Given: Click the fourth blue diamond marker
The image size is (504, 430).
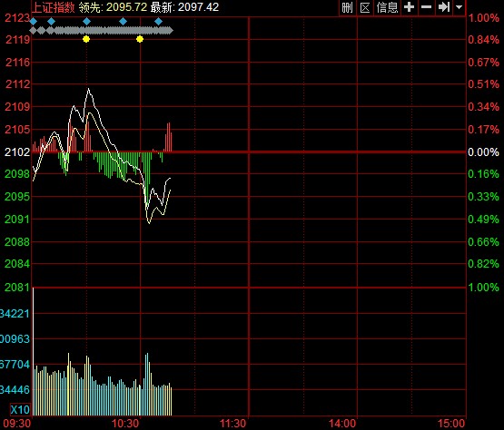Looking at the screenshot, I should [x=124, y=22].
